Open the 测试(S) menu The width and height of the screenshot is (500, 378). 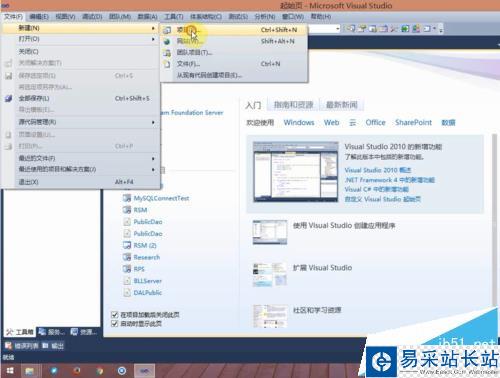tap(238, 16)
